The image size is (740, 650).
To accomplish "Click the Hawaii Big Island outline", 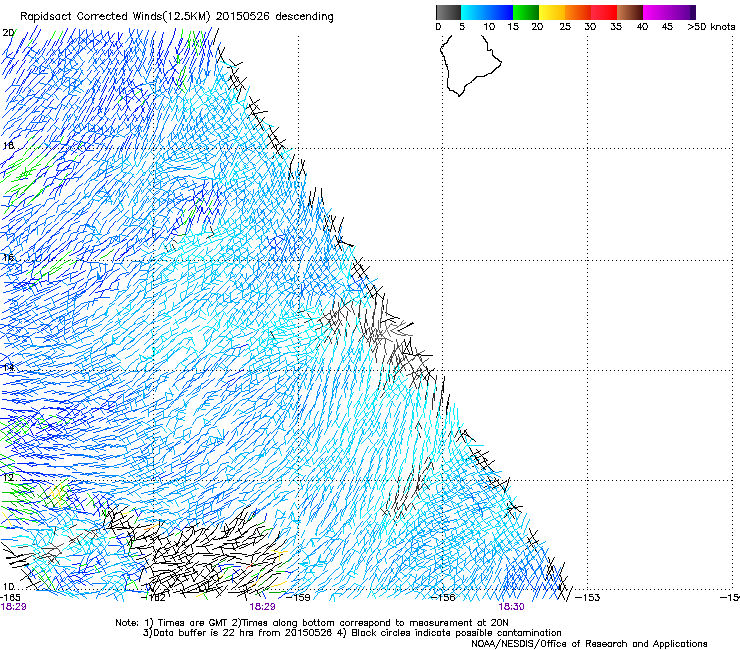I will coord(471,65).
